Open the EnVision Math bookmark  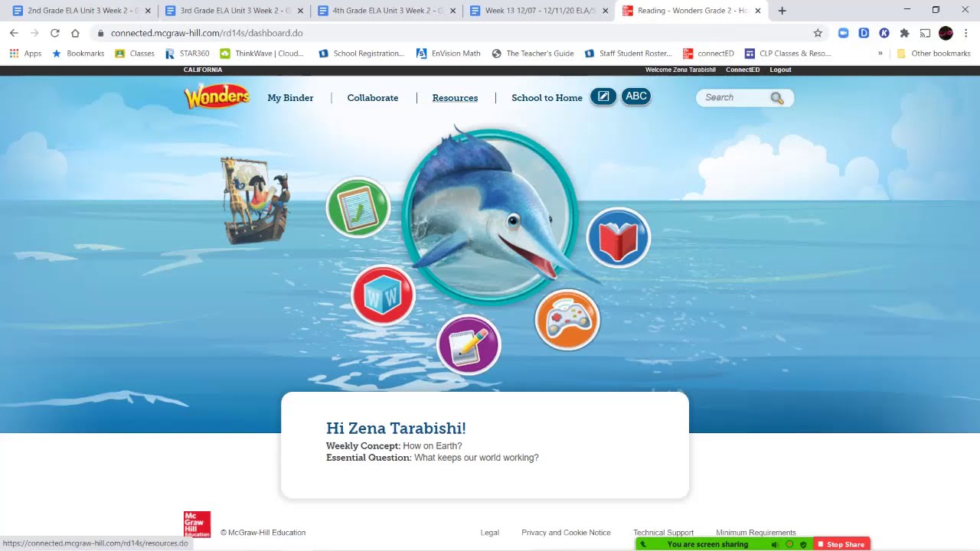(449, 54)
